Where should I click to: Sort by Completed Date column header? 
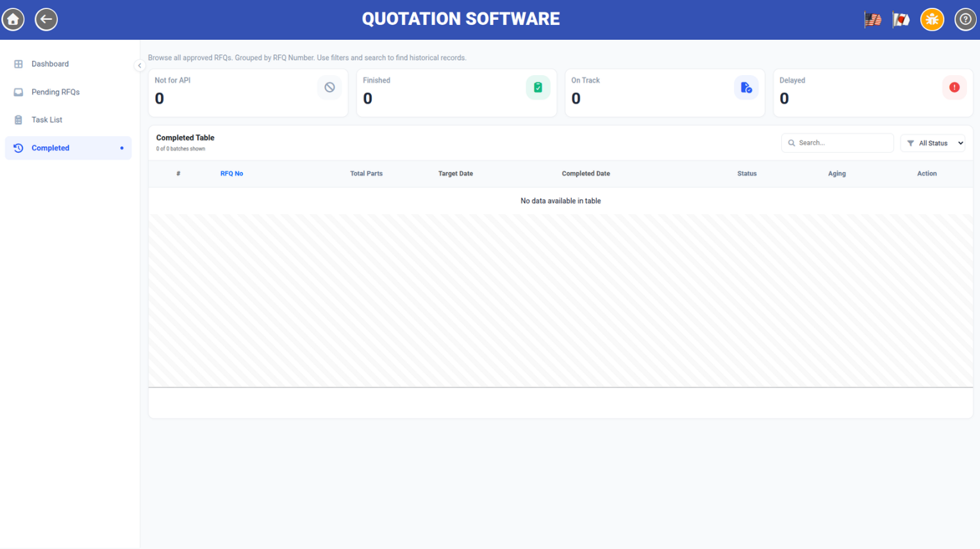tap(586, 174)
